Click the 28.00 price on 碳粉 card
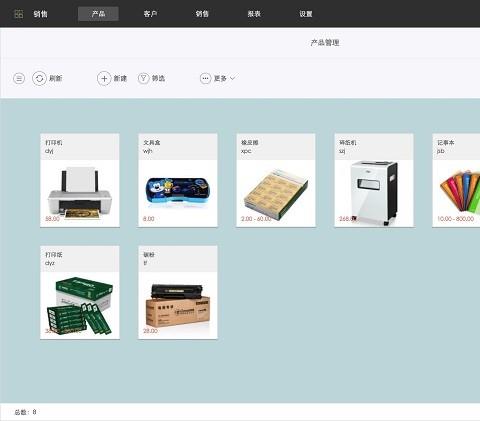480x421 pixels. tap(150, 331)
